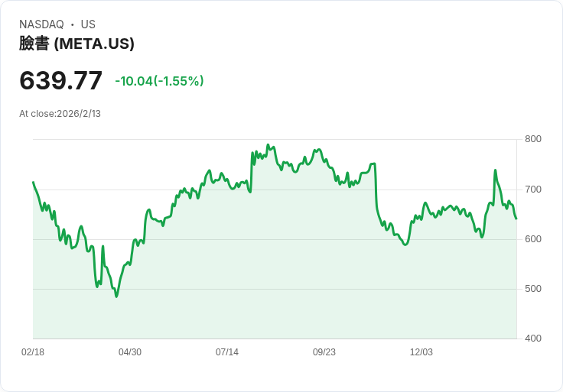Click the 400 y-axis price label
563x392 pixels.
point(533,339)
